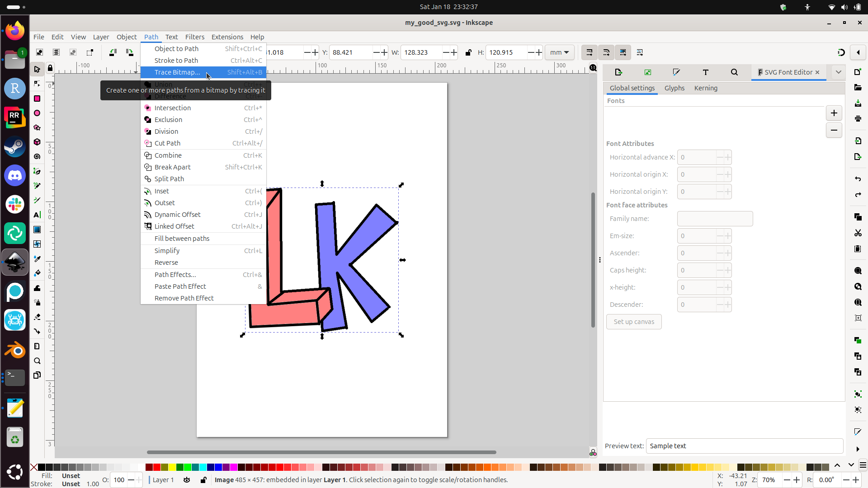
Task: Open the Layer 1 selector dropdown
Action: 163,480
